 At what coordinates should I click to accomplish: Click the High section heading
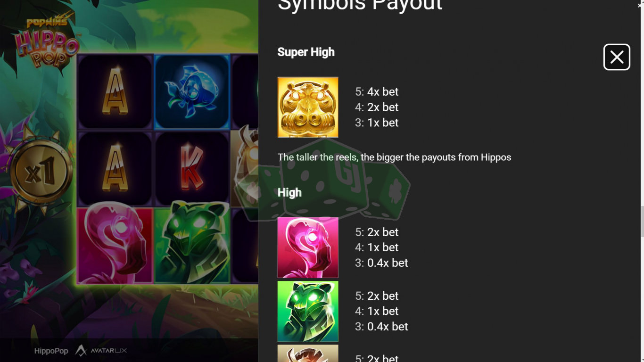coord(289,192)
